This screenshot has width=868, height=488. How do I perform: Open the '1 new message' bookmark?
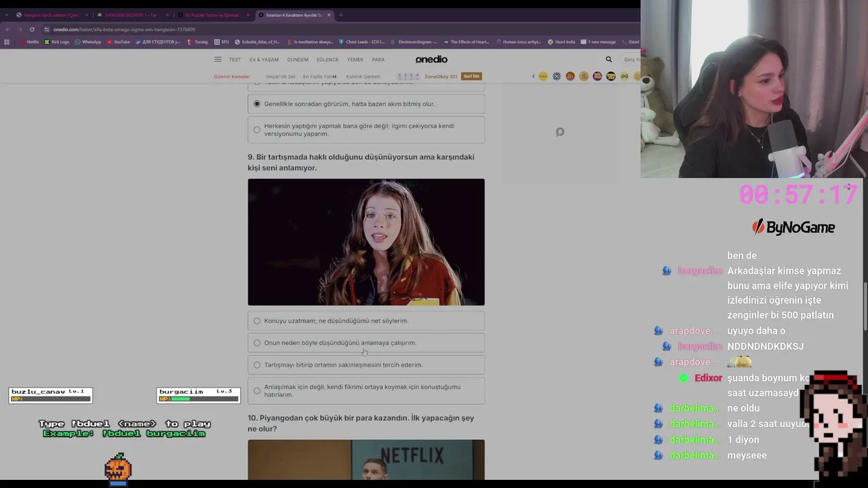pos(598,42)
